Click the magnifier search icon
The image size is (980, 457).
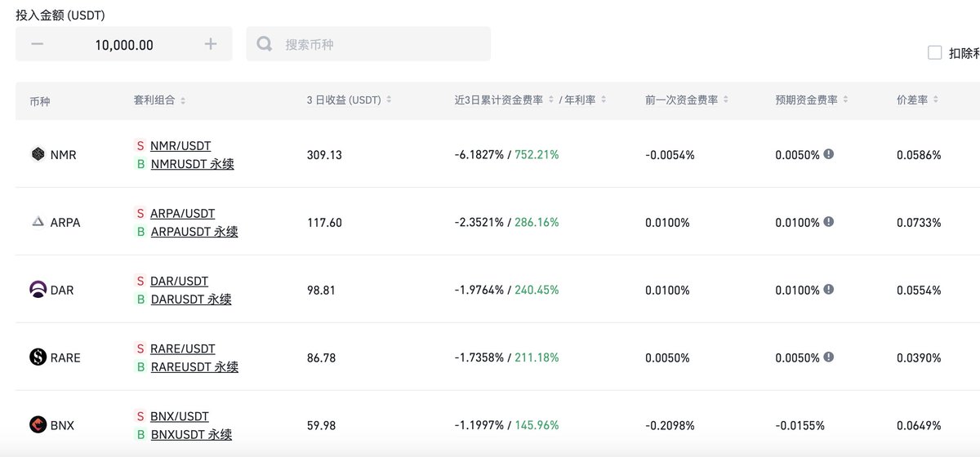pos(265,44)
